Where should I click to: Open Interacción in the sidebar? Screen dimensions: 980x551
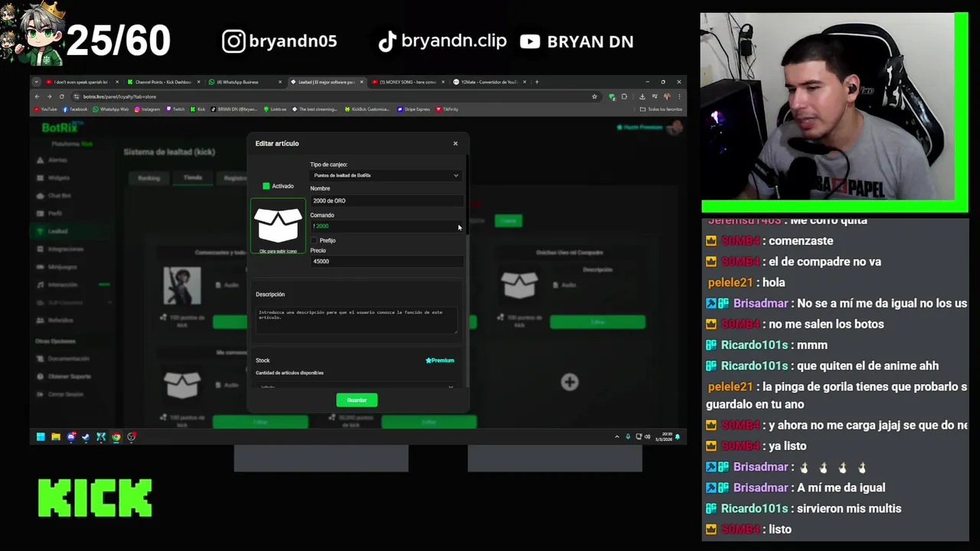point(63,285)
